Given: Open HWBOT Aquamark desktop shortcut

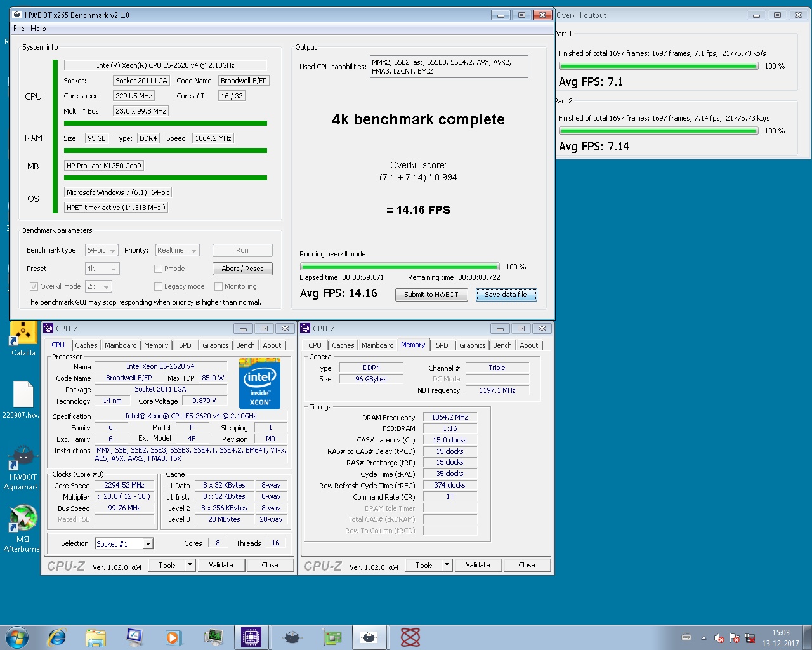Looking at the screenshot, I should (23, 468).
